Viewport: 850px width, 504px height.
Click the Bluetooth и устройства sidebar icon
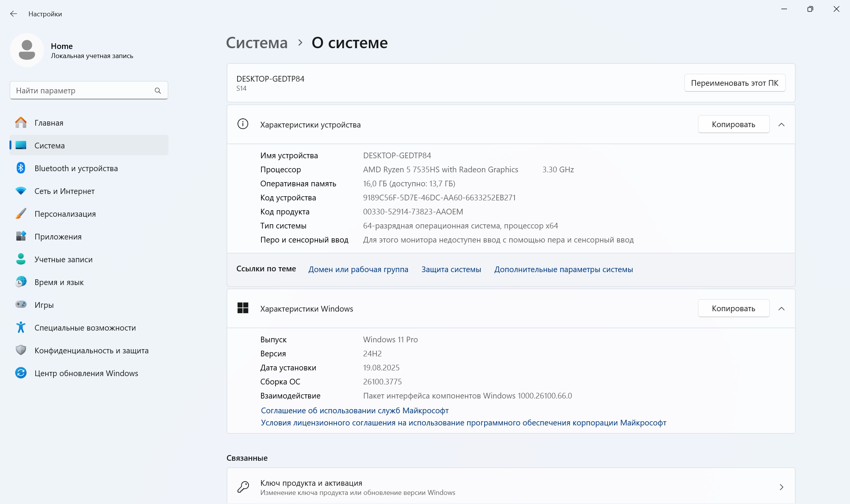(21, 168)
